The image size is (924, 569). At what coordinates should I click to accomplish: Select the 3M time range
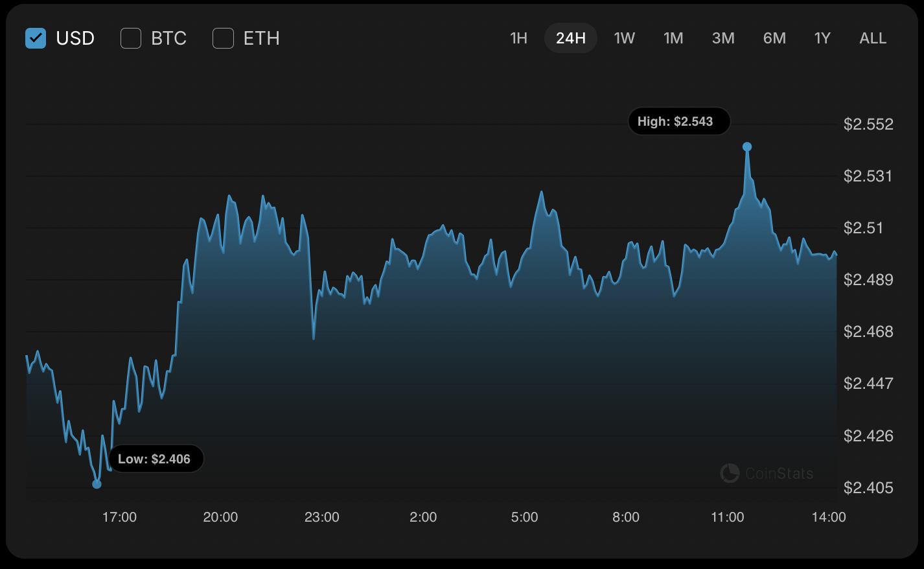723,38
